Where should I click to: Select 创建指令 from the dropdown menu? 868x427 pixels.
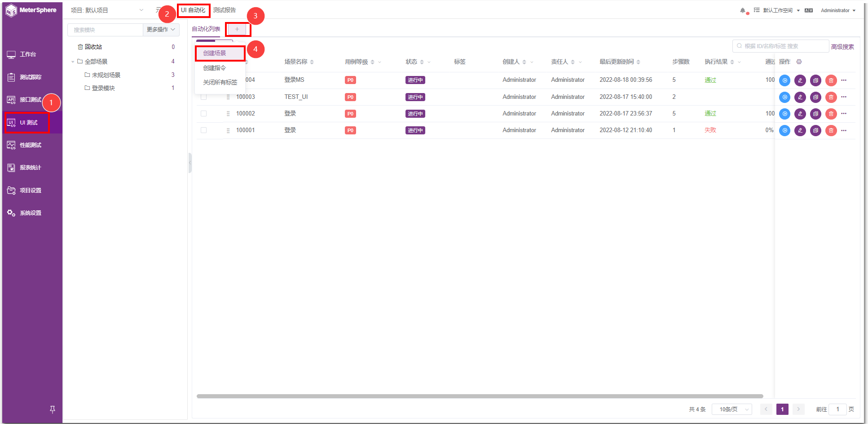point(215,68)
